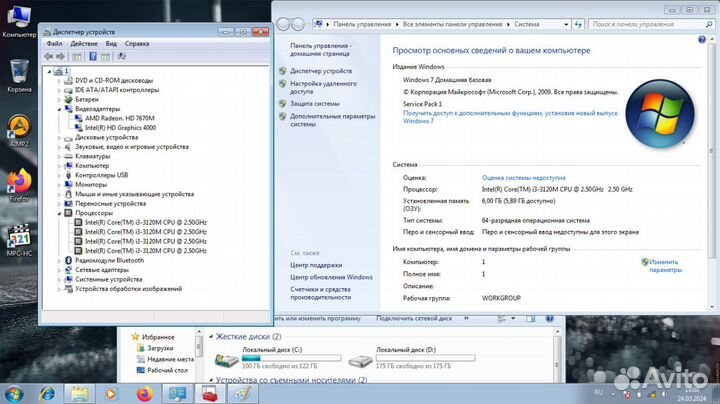
Task: Open Центр обновления Windows link
Action: [331, 277]
